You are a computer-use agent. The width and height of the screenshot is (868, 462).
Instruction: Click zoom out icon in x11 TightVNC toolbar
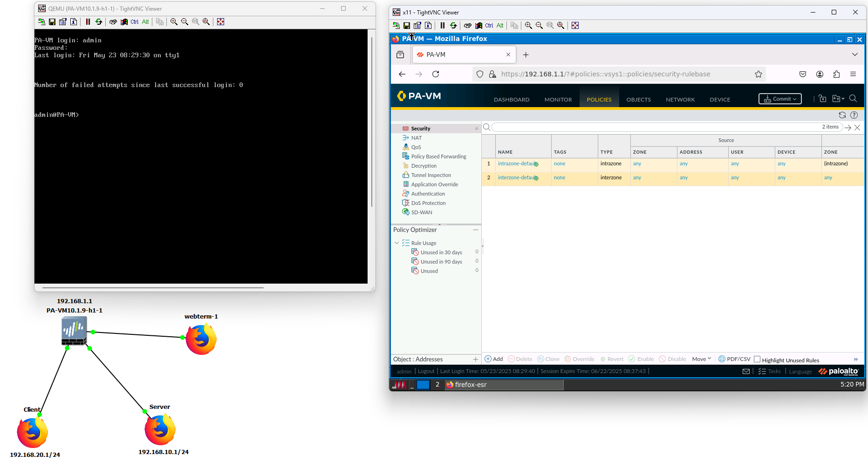click(x=539, y=26)
